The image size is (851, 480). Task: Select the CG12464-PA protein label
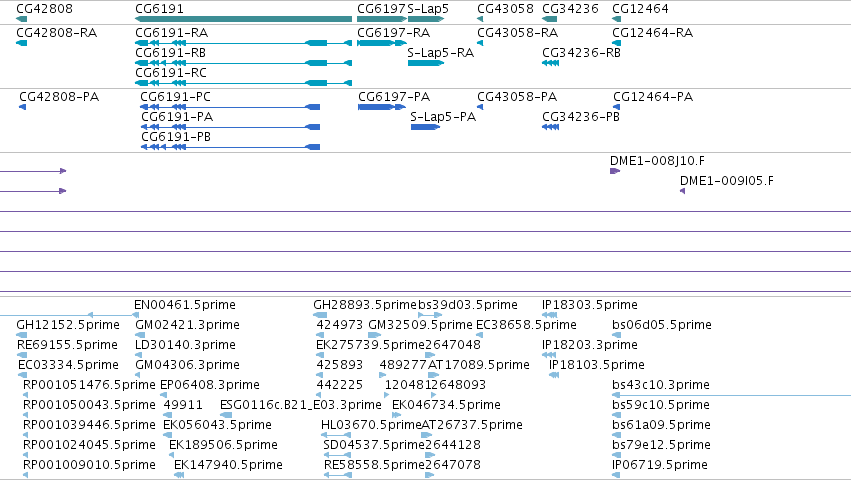[x=653, y=97]
